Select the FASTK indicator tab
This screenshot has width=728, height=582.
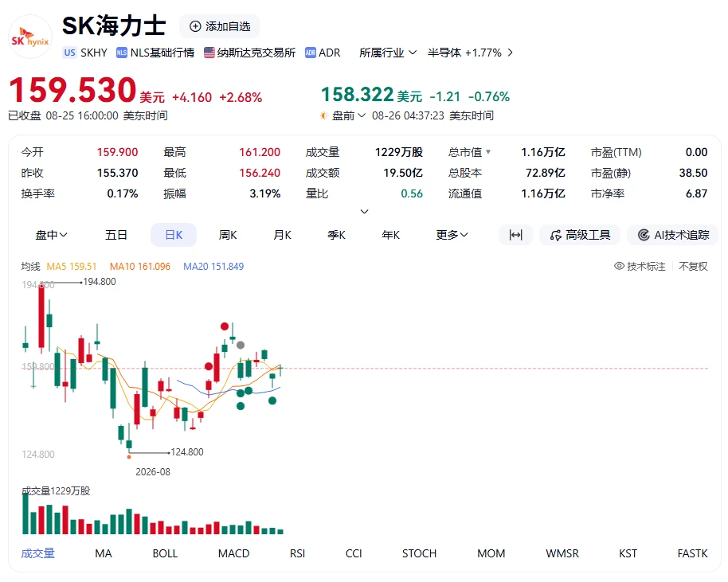(x=693, y=553)
